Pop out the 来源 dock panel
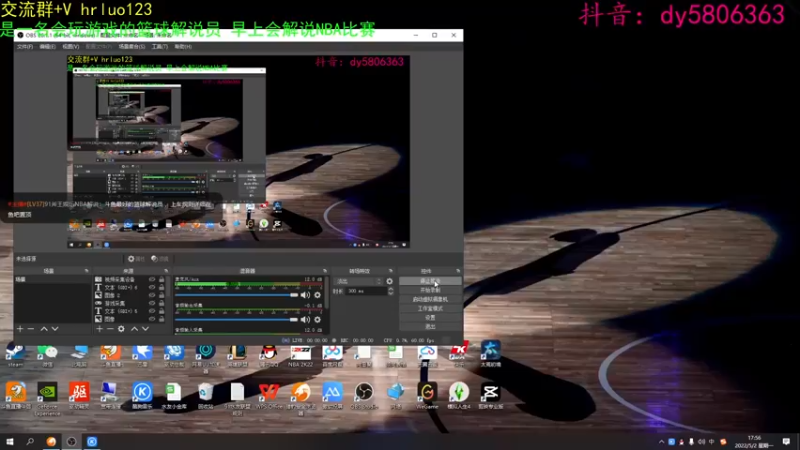Screen dimensions: 800x450 pos(166,271)
